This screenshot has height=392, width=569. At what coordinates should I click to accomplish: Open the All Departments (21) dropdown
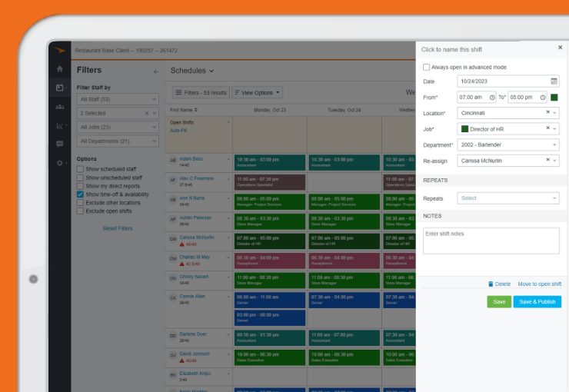(x=118, y=141)
